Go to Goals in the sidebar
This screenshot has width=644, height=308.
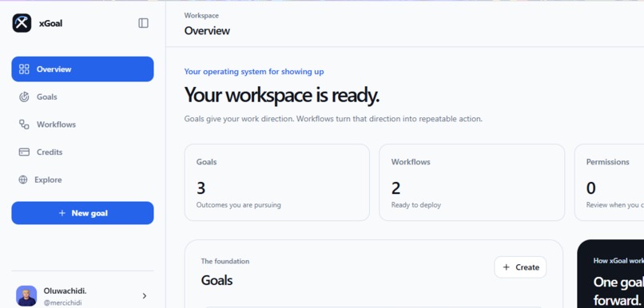pos(82,97)
